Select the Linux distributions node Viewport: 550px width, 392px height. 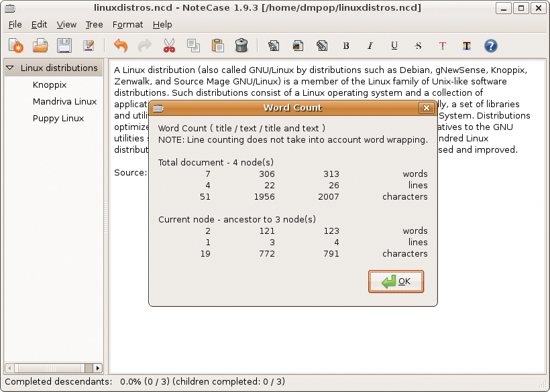point(59,68)
